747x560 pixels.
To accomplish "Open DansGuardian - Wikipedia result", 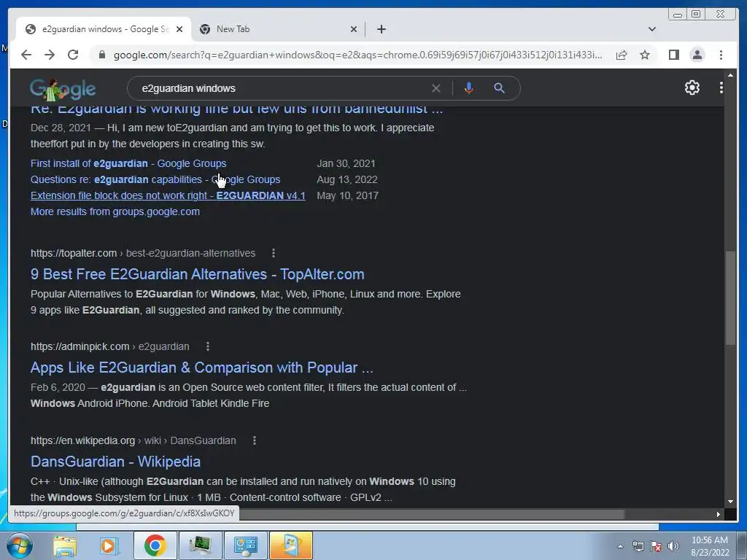I will 115,462.
